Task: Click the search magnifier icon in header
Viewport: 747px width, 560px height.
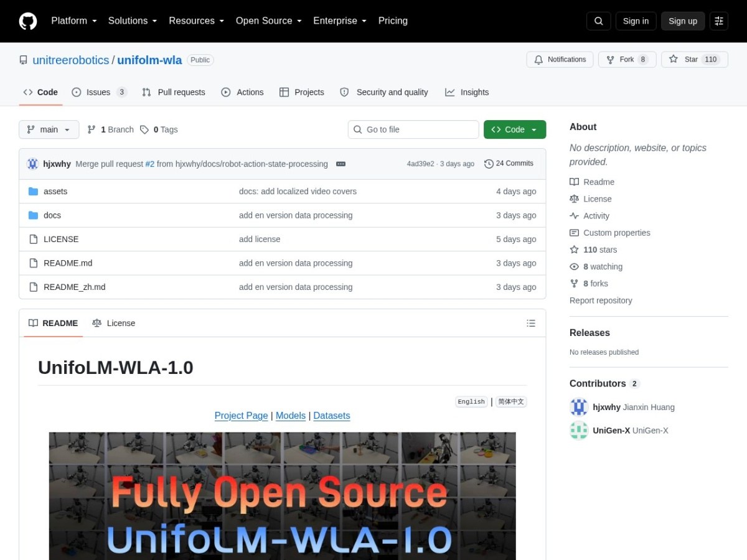Action: coord(598,21)
